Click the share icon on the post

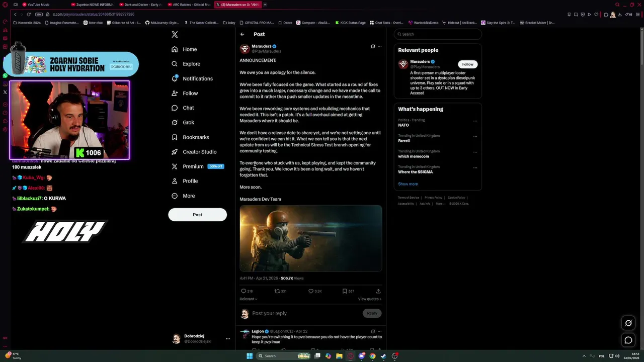[378, 291]
